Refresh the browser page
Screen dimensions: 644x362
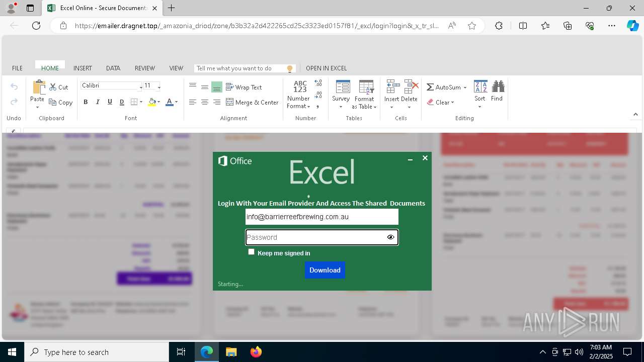pyautogui.click(x=36, y=26)
